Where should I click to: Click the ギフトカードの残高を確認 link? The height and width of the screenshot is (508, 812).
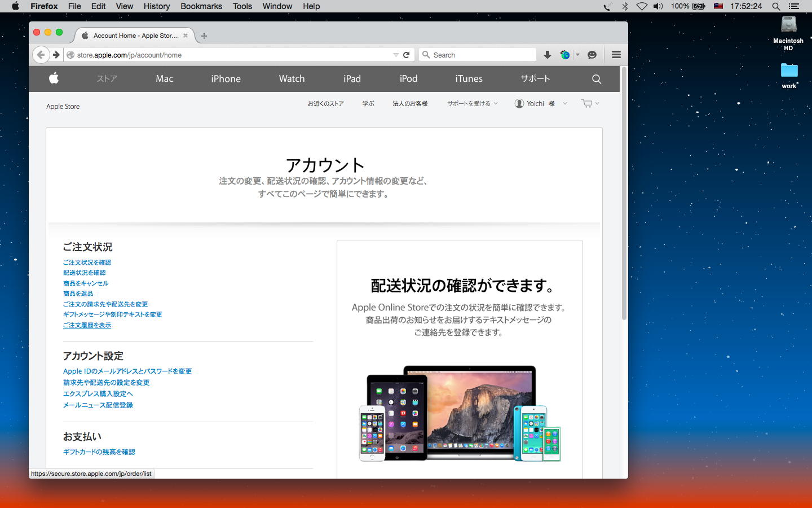pyautogui.click(x=99, y=452)
